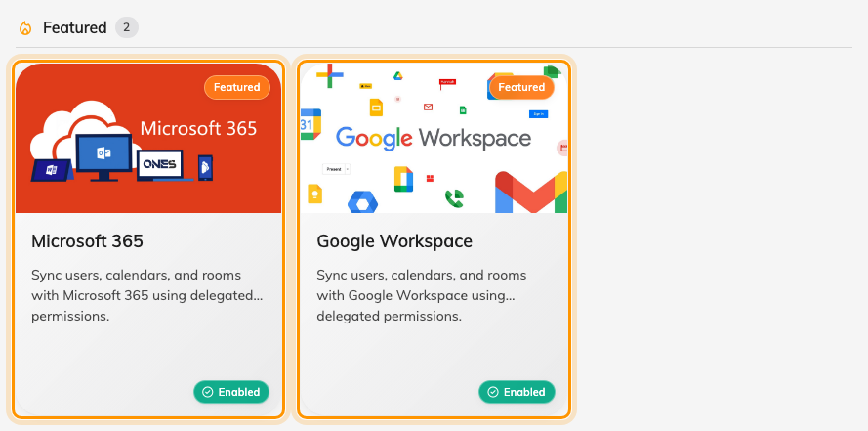Click the Google Voice phone icon in banner
Image resolution: width=868 pixels, height=431 pixels.
coord(454,198)
